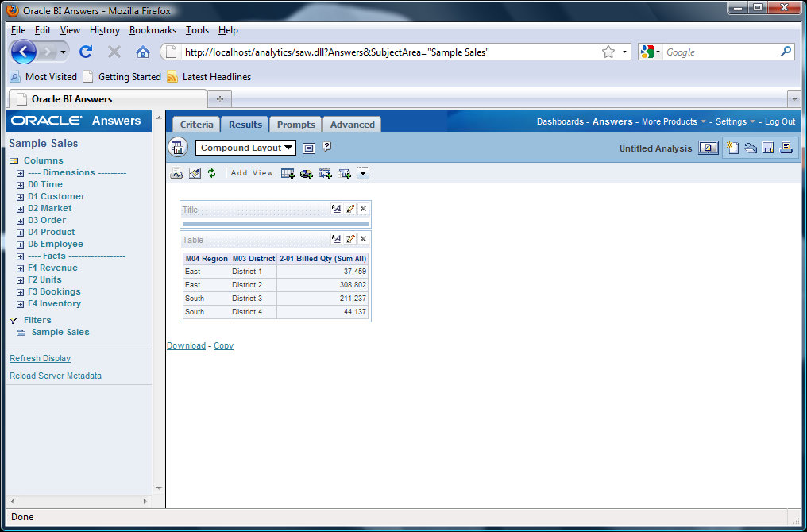The width and height of the screenshot is (807, 532).
Task: Format the Title view using the font icon
Action: pos(335,209)
